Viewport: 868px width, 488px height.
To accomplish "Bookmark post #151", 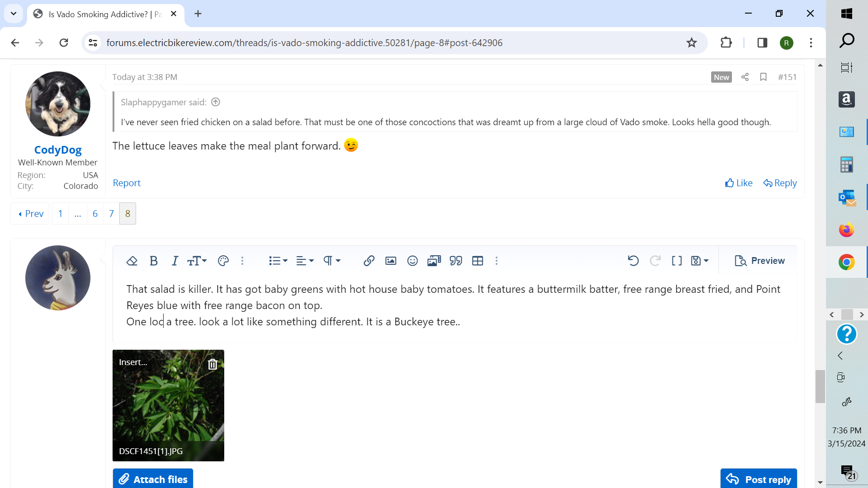I will coord(763,77).
